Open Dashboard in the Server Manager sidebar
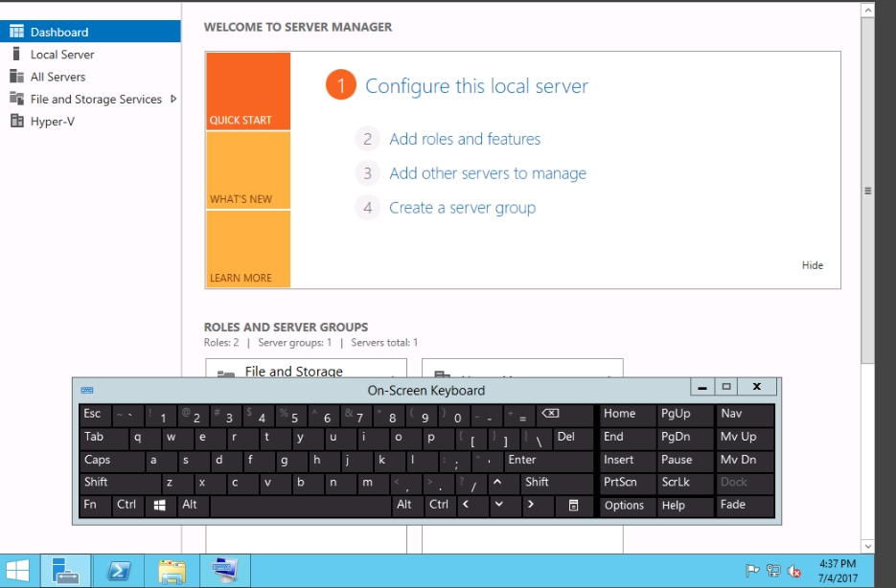Viewport: 896px width, 588px height. (x=90, y=32)
